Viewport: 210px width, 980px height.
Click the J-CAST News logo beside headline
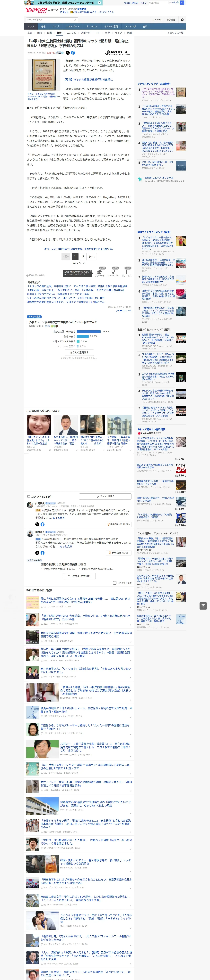[x=118, y=53]
